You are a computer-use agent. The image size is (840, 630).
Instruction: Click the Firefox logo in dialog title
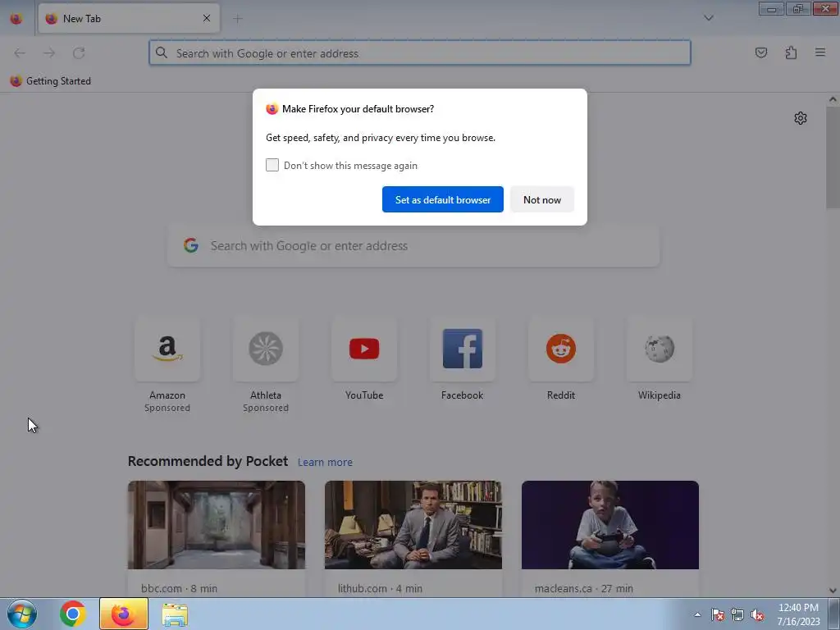click(272, 109)
